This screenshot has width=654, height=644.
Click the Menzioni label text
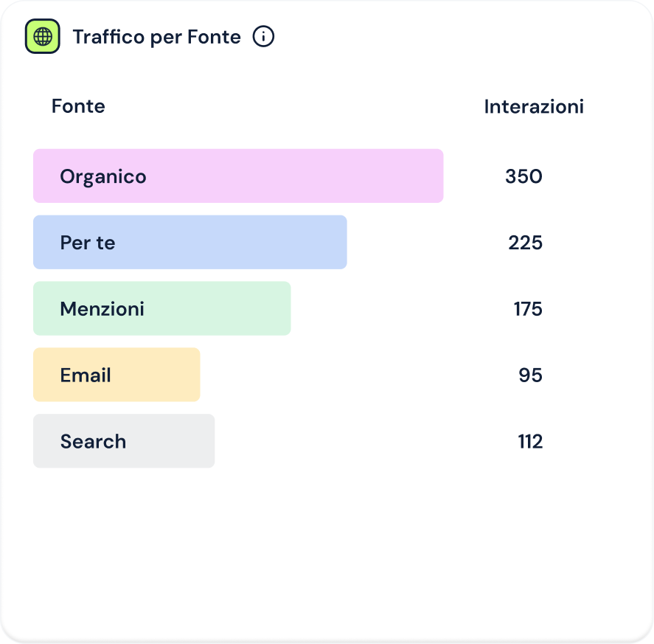tap(102, 309)
